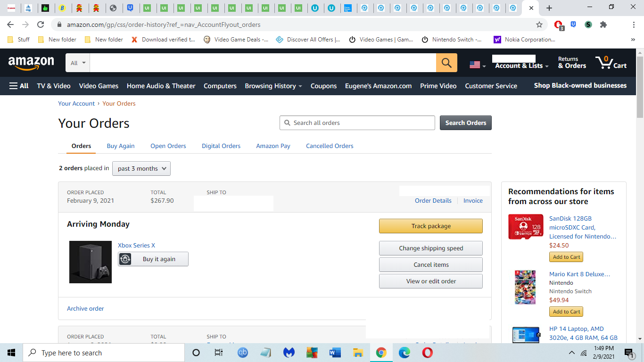Click Shop Black-owned businesses

pos(580,85)
